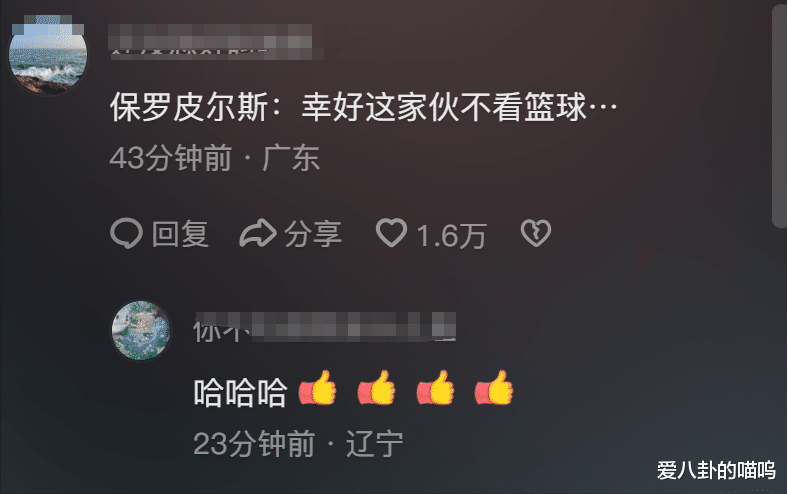Click the 43分钟前 · 广东 timestamp
This screenshot has width=788, height=494.
point(215,158)
